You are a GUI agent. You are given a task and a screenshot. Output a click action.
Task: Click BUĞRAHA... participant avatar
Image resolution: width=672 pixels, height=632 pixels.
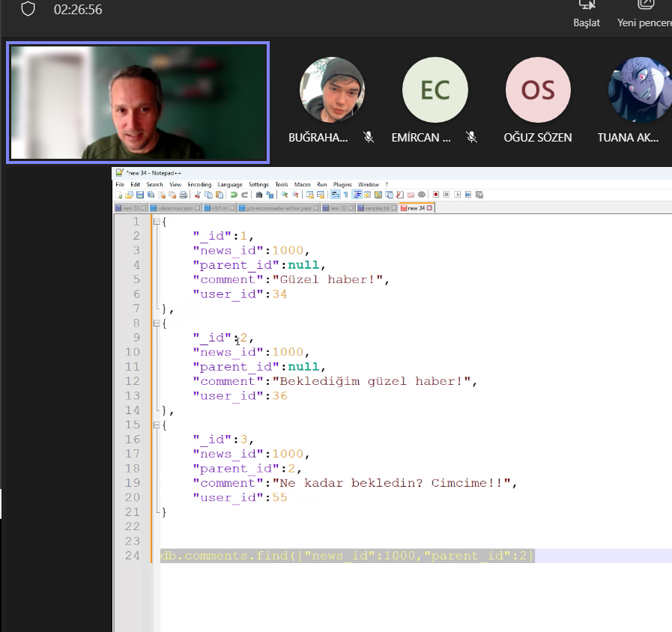(332, 90)
